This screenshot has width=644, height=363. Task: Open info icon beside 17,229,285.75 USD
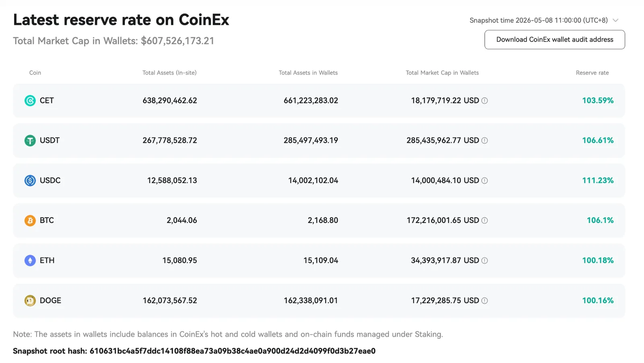[485, 301]
